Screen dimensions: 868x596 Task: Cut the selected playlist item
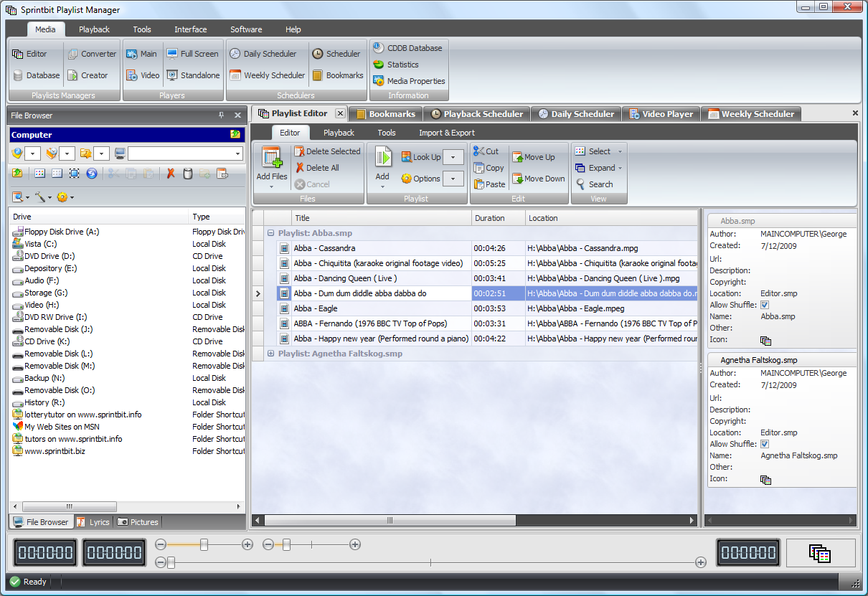[486, 151]
